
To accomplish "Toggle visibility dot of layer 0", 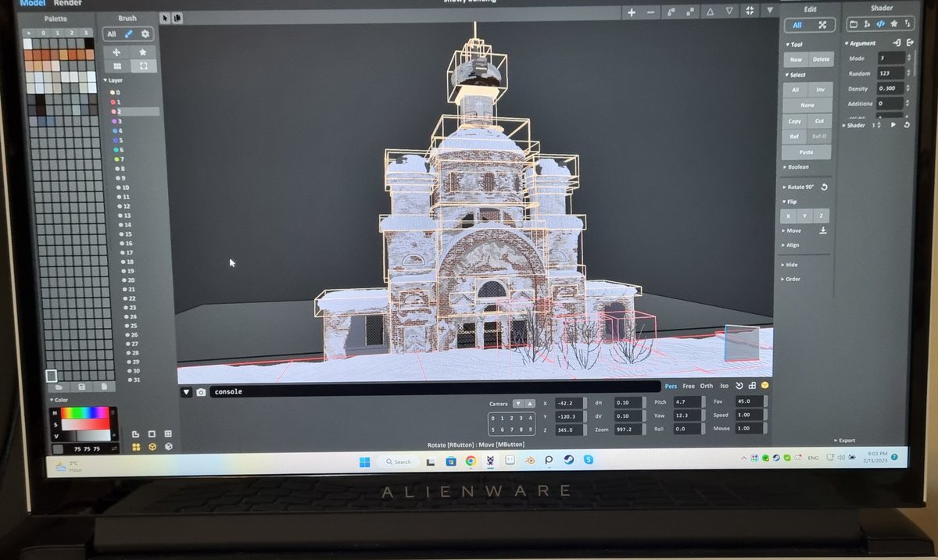I will (x=113, y=92).
